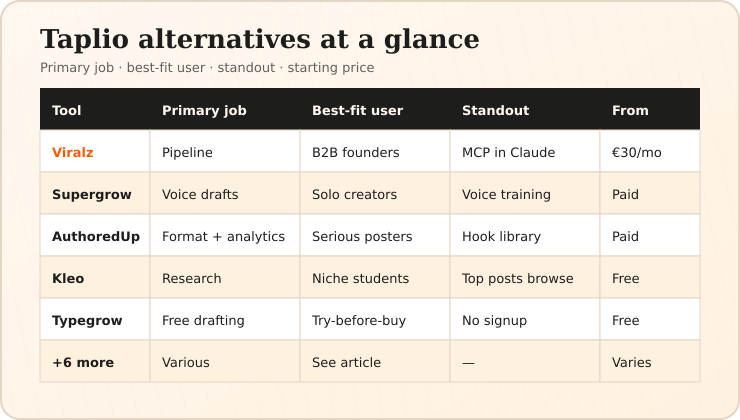This screenshot has height=420, width=740.
Task: Select the No signup cell
Action: pyautogui.click(x=525, y=319)
